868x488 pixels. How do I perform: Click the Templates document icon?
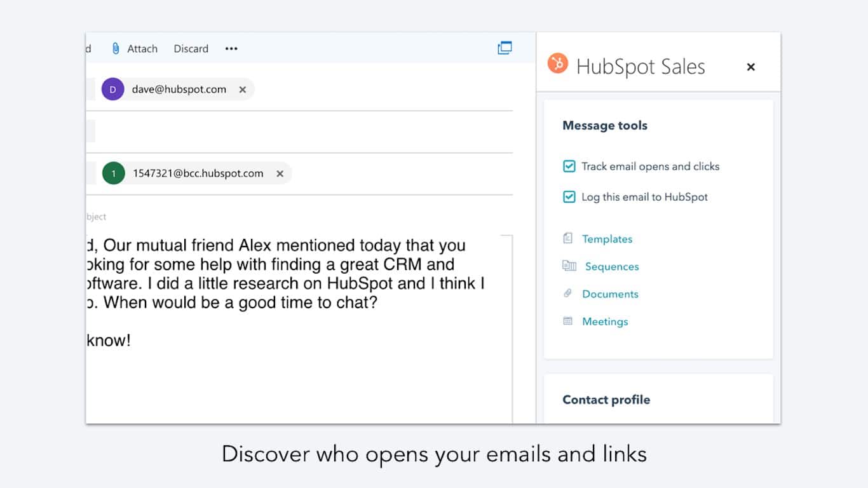pos(568,238)
